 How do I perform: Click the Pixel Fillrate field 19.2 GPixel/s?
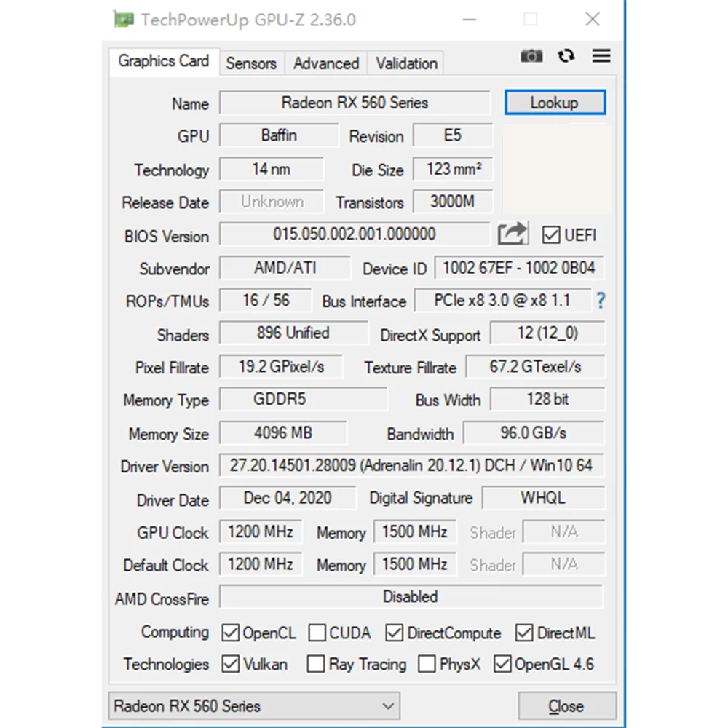click(281, 367)
